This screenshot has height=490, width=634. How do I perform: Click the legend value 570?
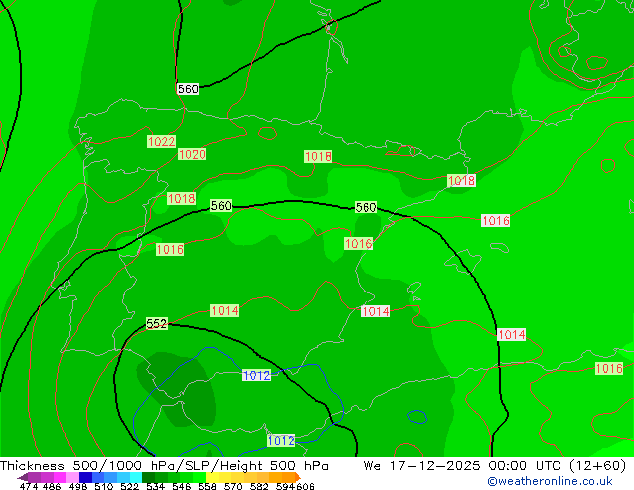tap(233, 486)
